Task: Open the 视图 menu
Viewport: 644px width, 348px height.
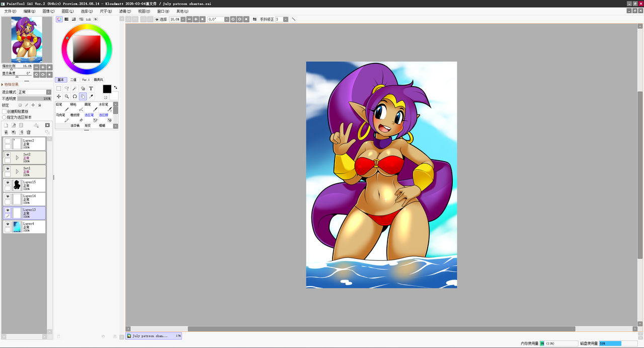Action: (144, 11)
